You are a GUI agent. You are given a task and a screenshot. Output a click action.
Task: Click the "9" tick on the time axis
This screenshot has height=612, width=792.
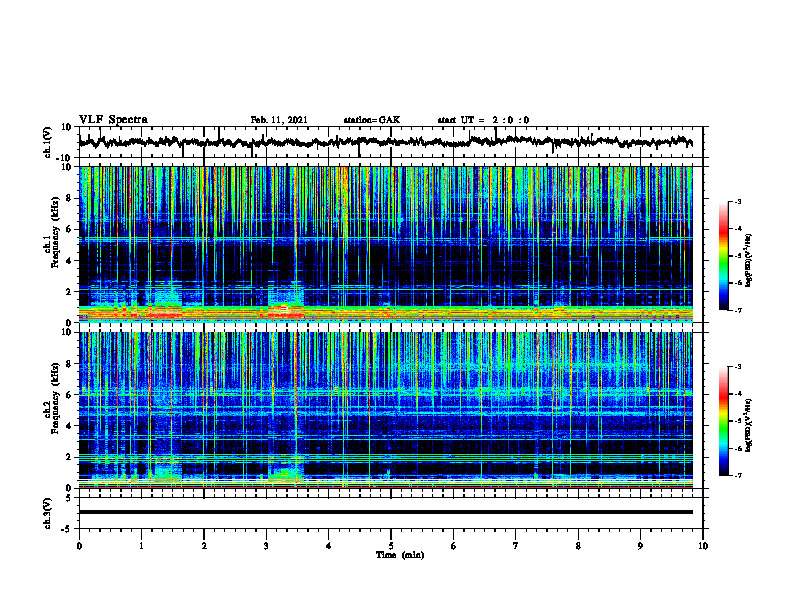point(640,546)
